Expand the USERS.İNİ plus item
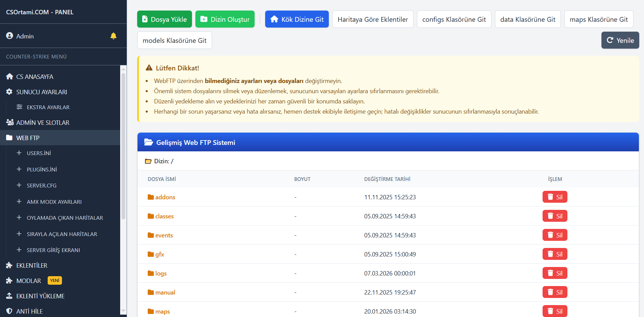The height and width of the screenshot is (317, 644). [x=19, y=153]
